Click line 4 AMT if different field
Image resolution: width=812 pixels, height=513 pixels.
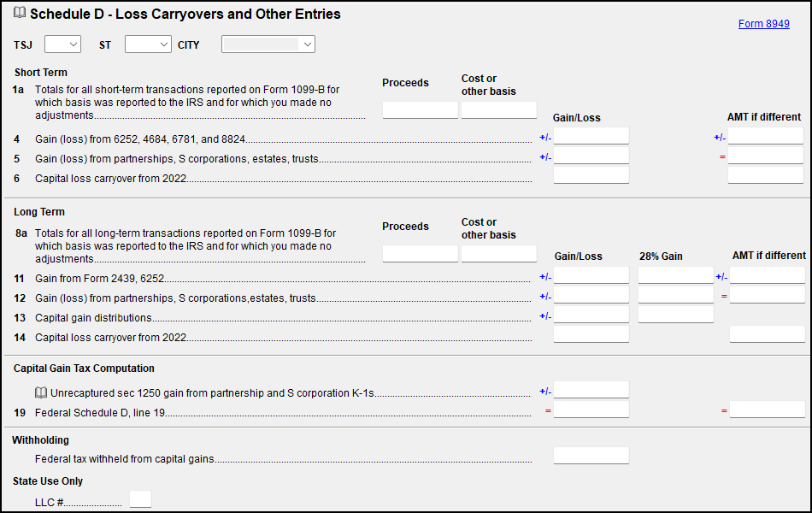point(765,137)
